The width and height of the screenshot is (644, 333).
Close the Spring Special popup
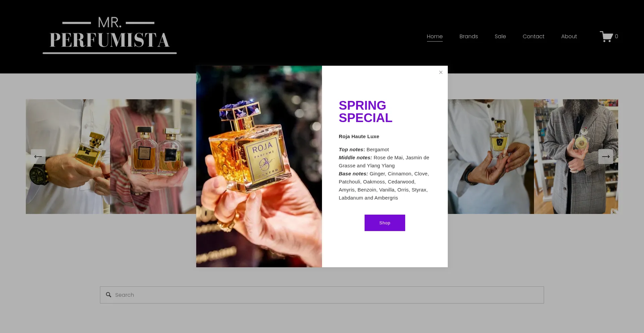pyautogui.click(x=441, y=72)
